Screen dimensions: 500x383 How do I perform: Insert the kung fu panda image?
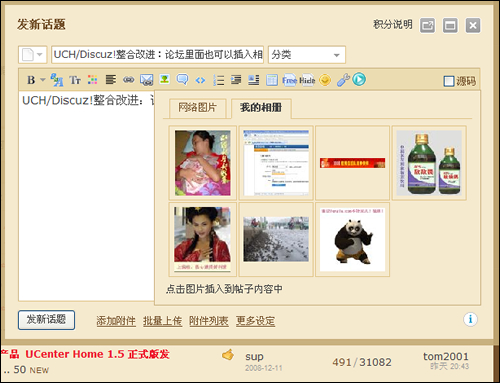(x=352, y=239)
